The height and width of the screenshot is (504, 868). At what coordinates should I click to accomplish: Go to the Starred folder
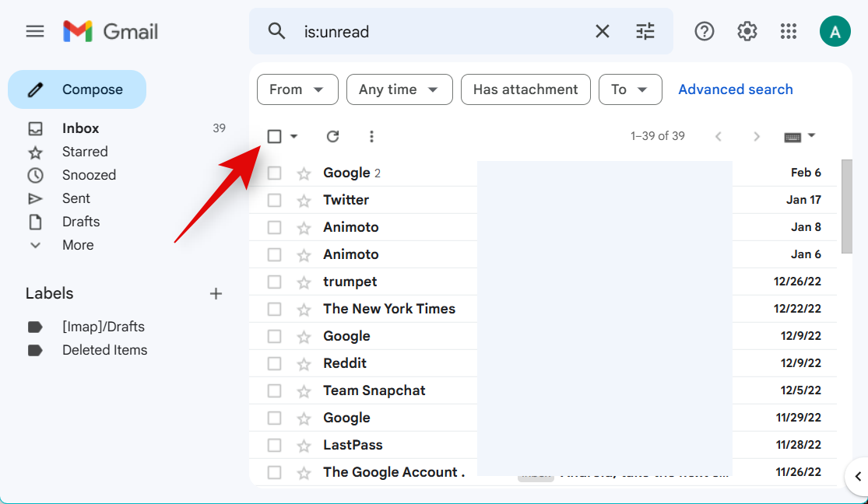[x=85, y=152]
